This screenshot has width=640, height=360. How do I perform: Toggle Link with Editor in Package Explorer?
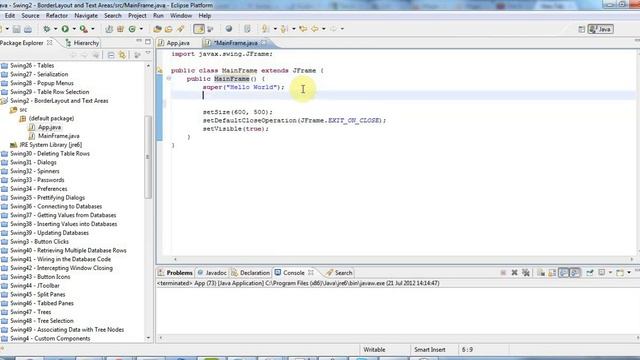pyautogui.click(x=122, y=55)
